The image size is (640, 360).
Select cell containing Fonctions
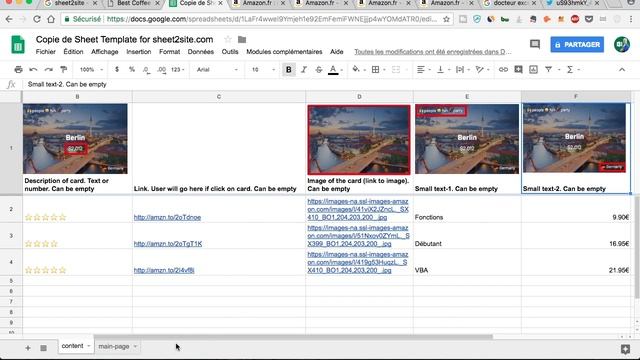467,209
